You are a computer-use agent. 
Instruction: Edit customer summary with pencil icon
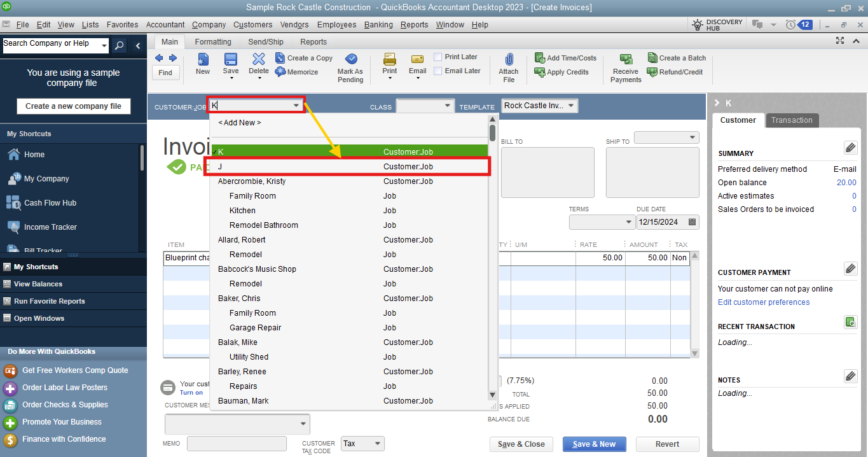click(x=850, y=148)
